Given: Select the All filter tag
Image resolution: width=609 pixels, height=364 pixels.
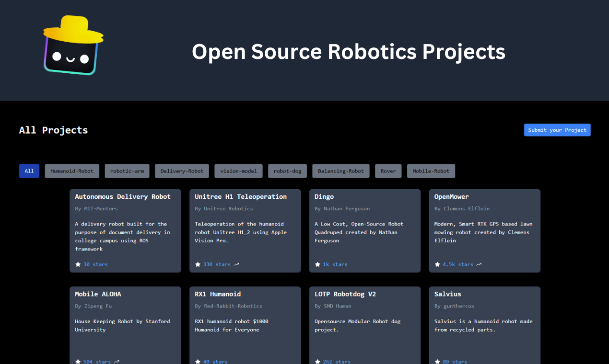Looking at the screenshot, I should [x=29, y=171].
